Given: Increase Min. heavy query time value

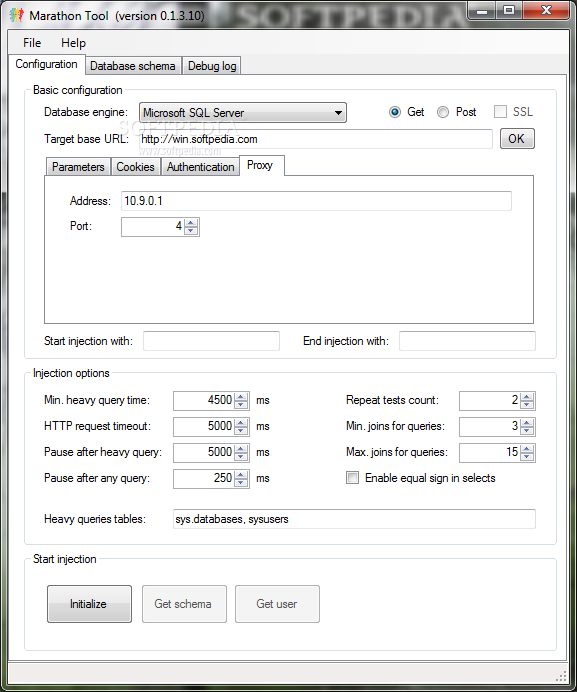Looking at the screenshot, I should pyautogui.click(x=241, y=396).
